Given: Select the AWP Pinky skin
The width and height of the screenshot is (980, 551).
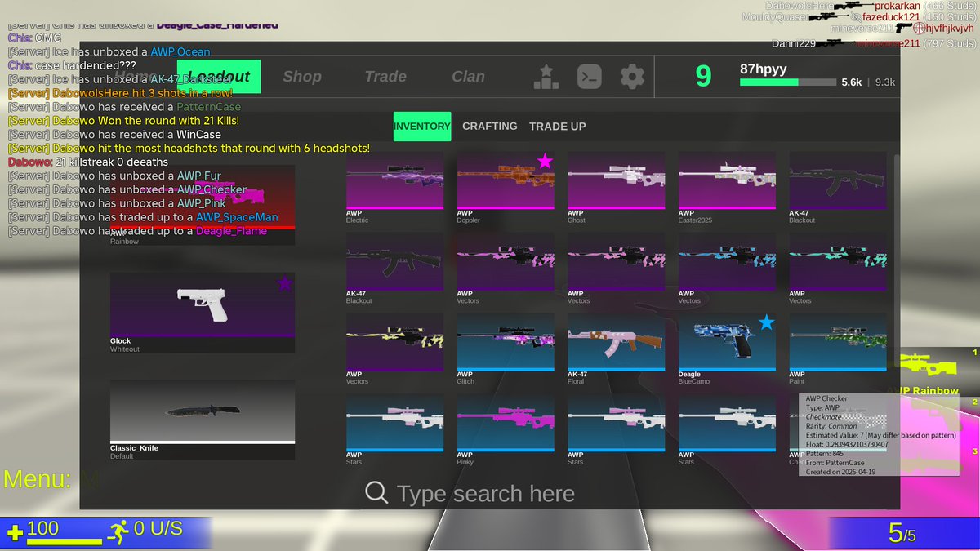Looking at the screenshot, I should [x=506, y=430].
